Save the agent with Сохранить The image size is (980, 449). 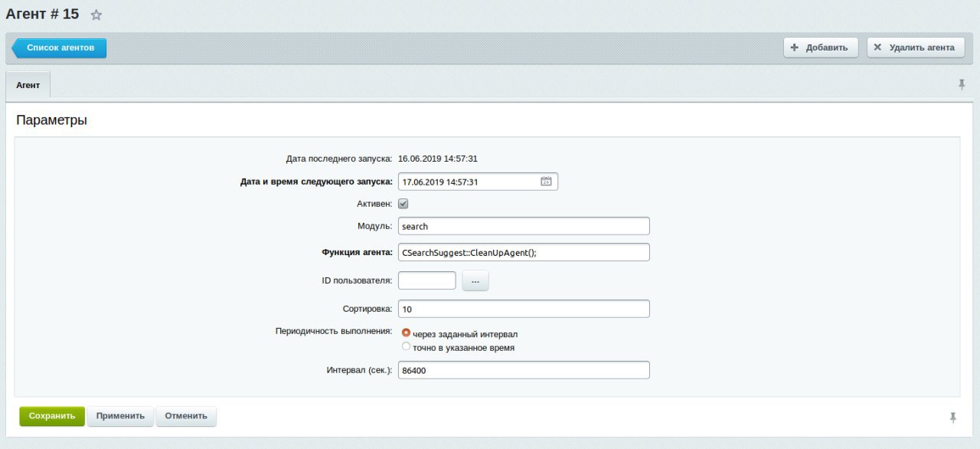[x=52, y=416]
